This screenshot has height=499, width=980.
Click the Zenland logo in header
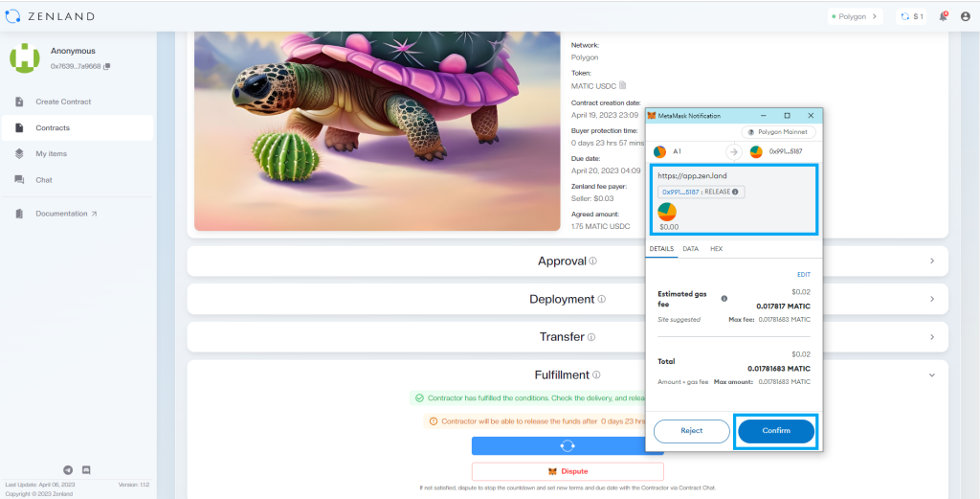coord(50,17)
